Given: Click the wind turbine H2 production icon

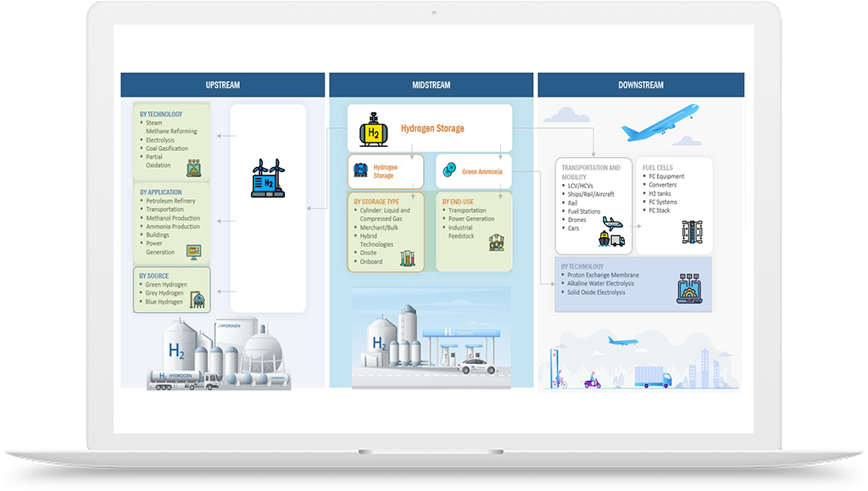Looking at the screenshot, I should point(268,177).
